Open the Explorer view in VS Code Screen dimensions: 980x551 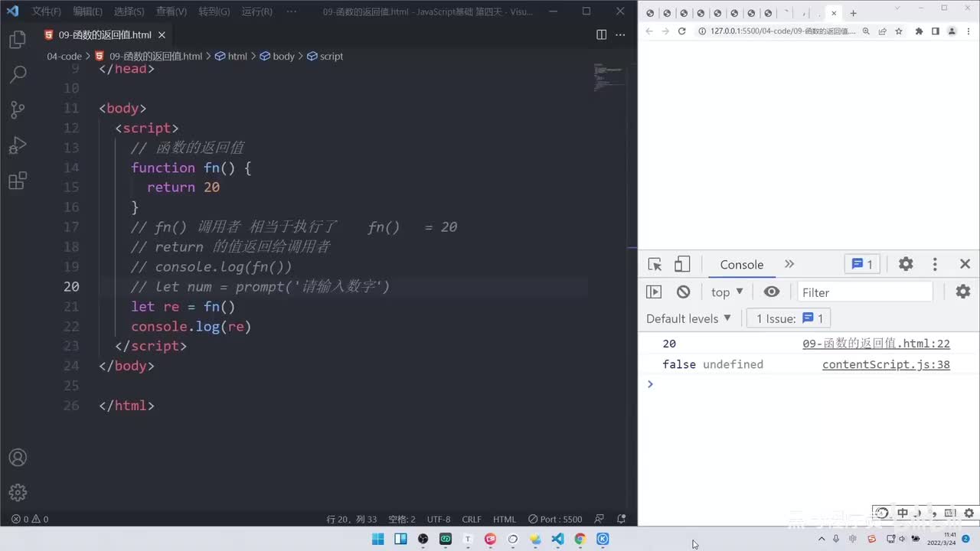coord(18,40)
